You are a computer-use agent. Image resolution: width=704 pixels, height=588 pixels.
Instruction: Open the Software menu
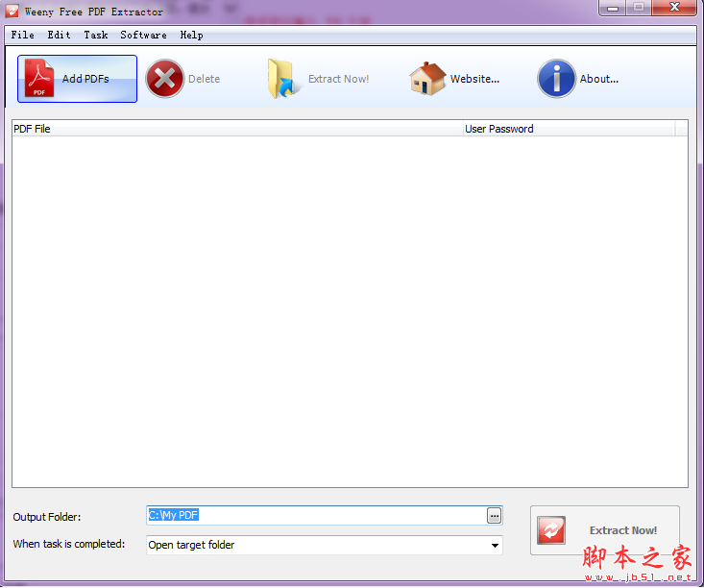pos(143,35)
